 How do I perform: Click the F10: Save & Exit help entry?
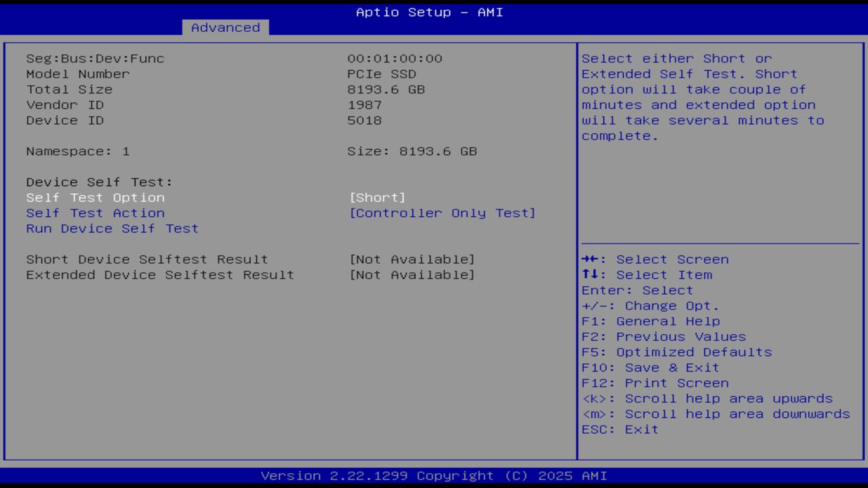click(650, 367)
